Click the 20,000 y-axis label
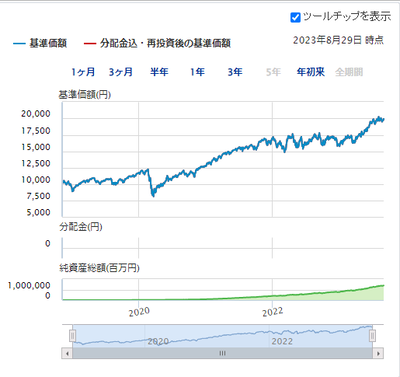 (x=36, y=114)
